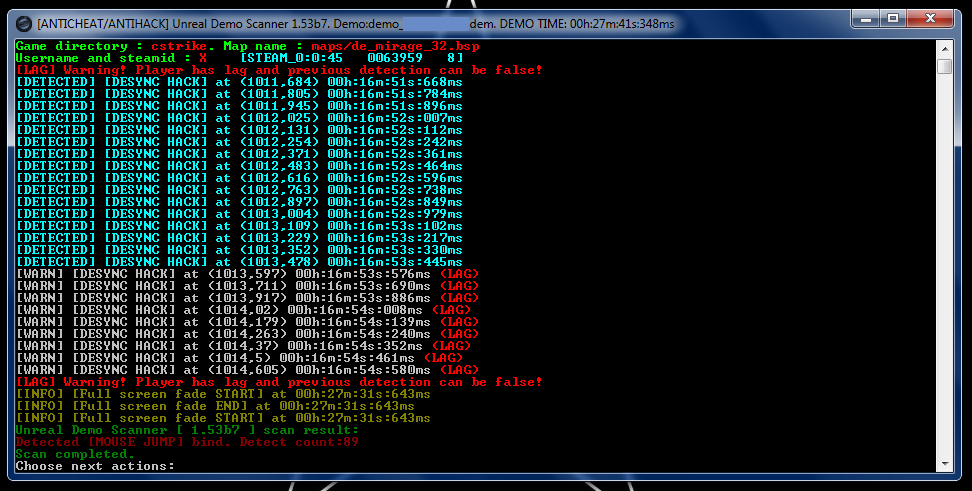Click [WARN] line at 00h:16m:54s:008ms
This screenshot has height=491, width=972.
[x=244, y=310]
